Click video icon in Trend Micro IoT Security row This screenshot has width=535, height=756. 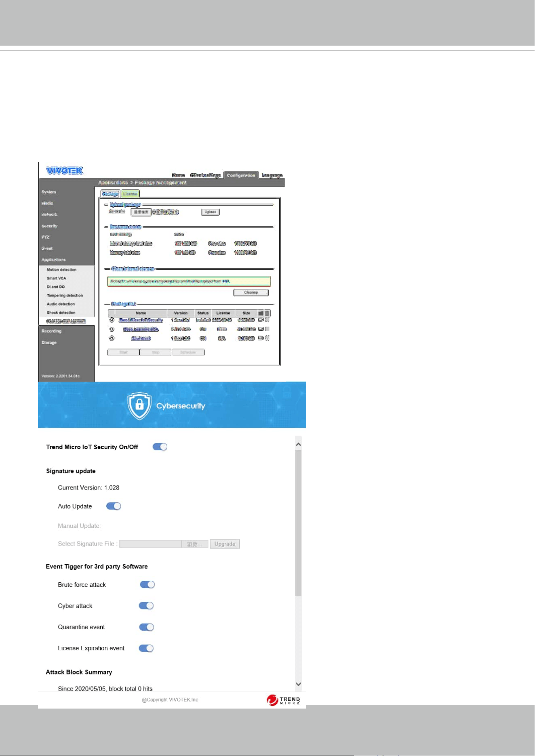pyautogui.click(x=261, y=320)
